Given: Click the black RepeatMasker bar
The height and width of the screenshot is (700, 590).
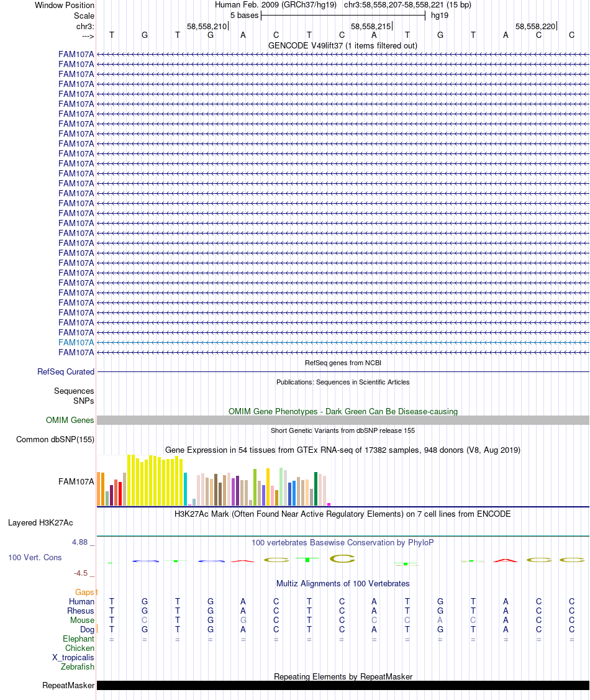Looking at the screenshot, I should tap(343, 685).
